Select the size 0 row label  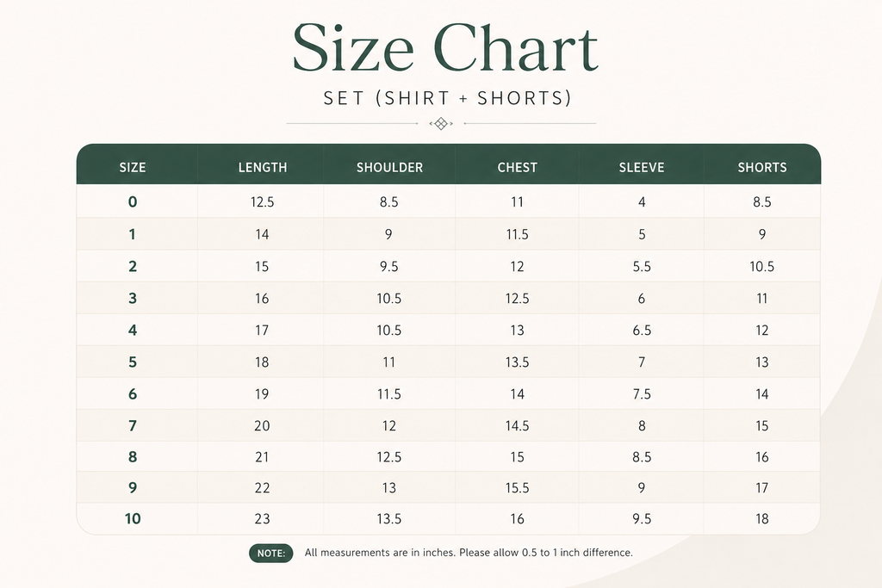point(133,201)
